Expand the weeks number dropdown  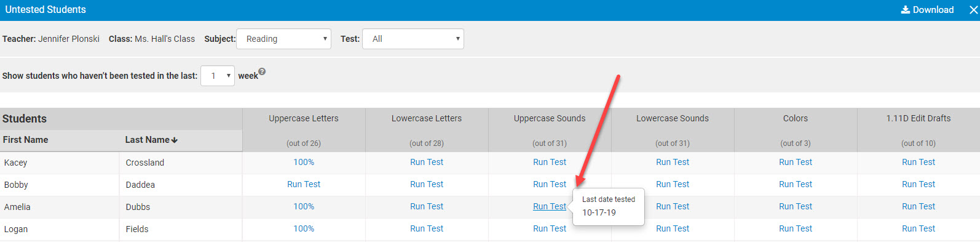[x=218, y=76]
